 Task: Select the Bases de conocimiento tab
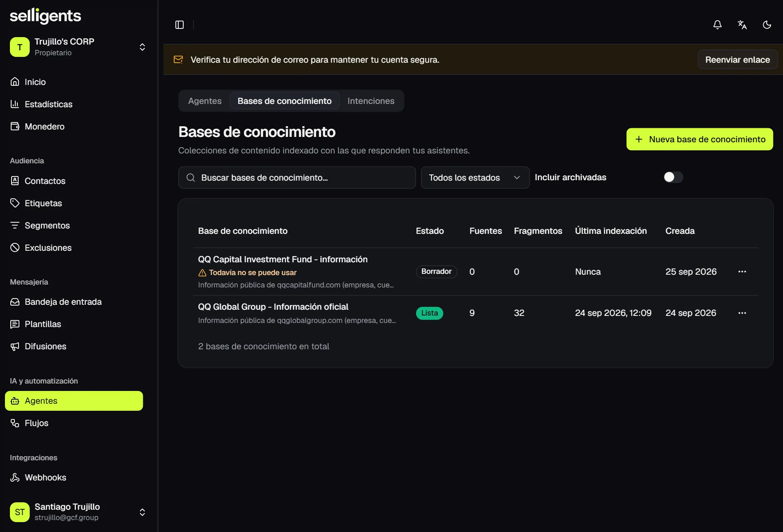pos(284,101)
